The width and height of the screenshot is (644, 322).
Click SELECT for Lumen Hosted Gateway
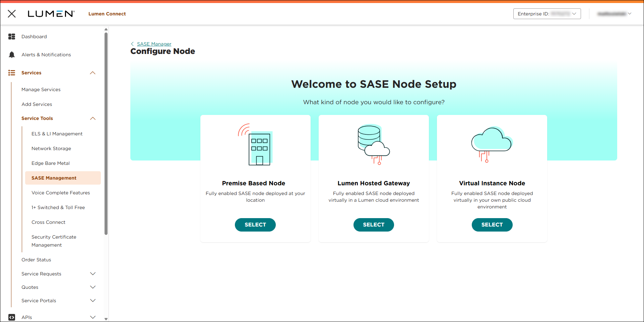(374, 225)
